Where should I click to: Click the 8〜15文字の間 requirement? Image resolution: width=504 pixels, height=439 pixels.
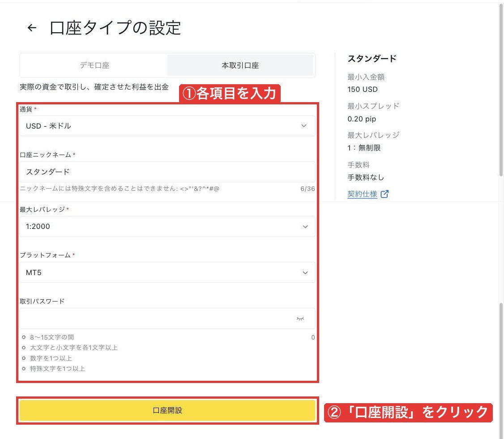(52, 337)
